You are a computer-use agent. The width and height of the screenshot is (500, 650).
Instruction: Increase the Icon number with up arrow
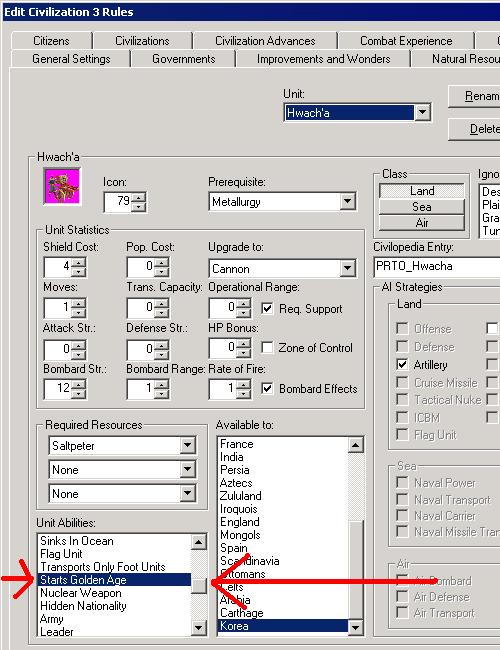tap(139, 197)
